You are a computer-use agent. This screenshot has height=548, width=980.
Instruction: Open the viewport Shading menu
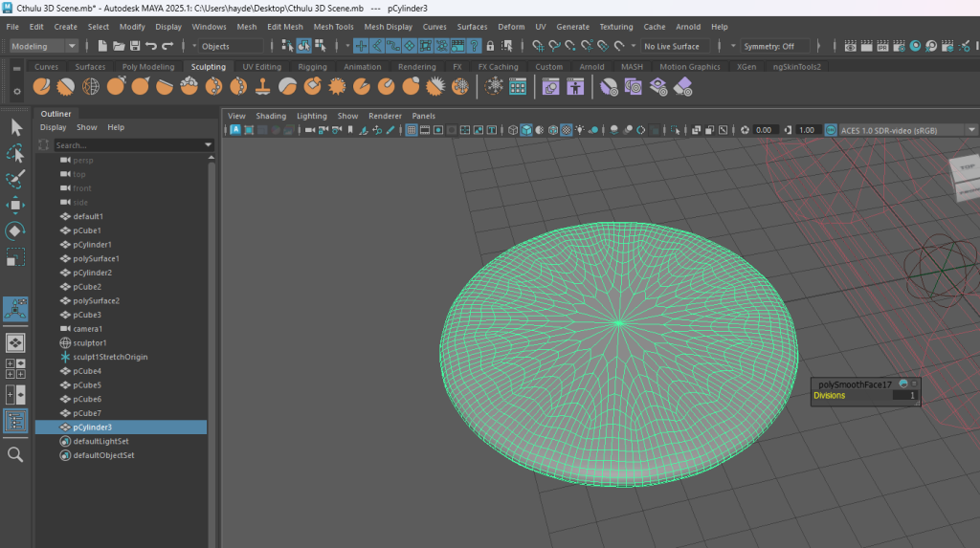coord(271,117)
